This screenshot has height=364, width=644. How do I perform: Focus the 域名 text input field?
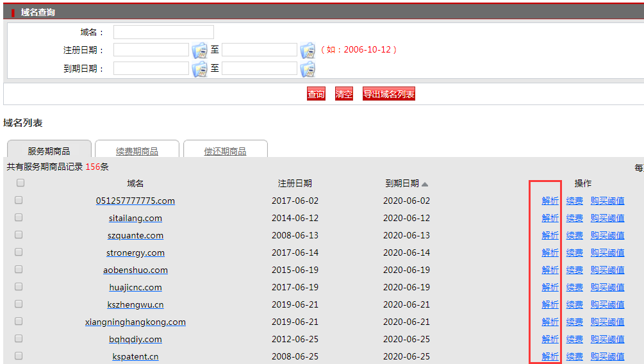pos(163,32)
